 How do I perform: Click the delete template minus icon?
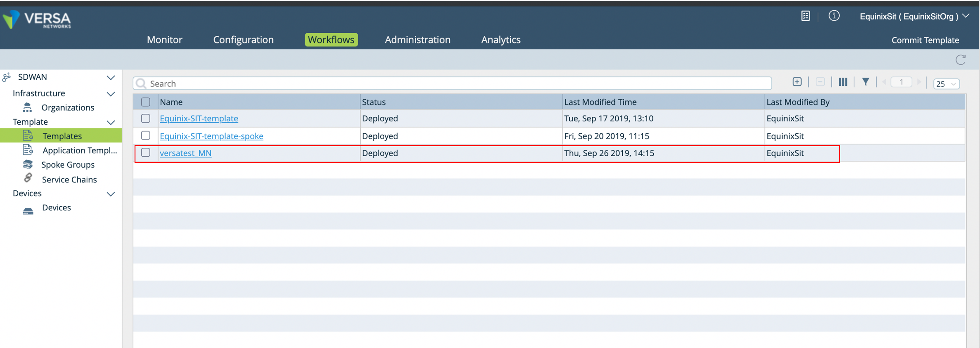pyautogui.click(x=820, y=82)
